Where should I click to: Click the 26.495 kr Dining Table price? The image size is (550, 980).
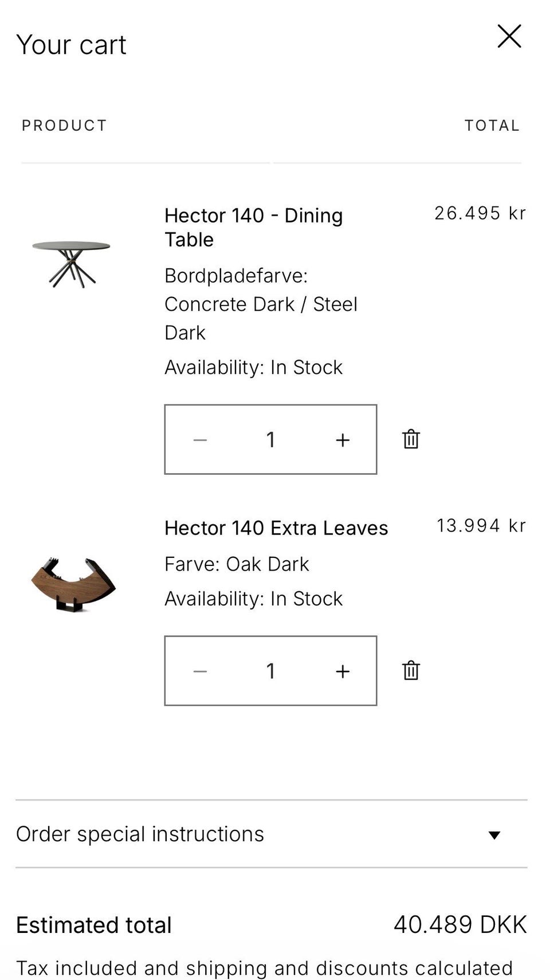coord(480,213)
